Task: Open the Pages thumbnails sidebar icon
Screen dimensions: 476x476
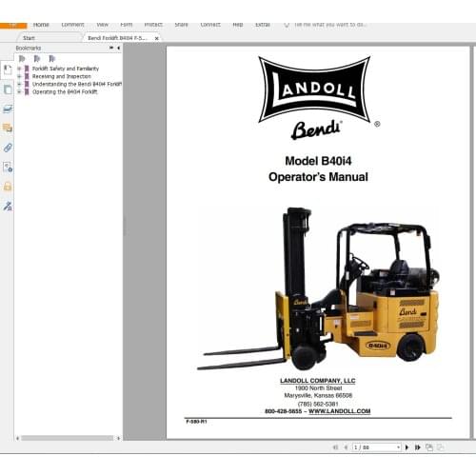Action: click(8, 89)
